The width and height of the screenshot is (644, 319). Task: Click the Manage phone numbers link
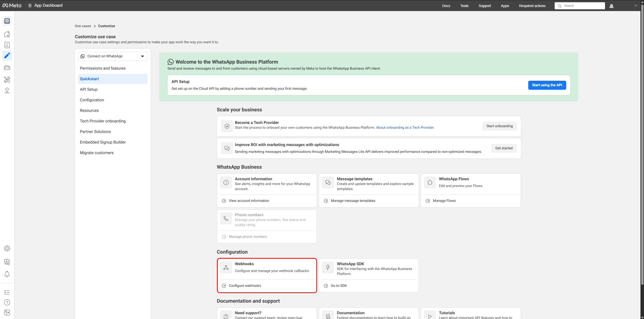[x=248, y=237]
